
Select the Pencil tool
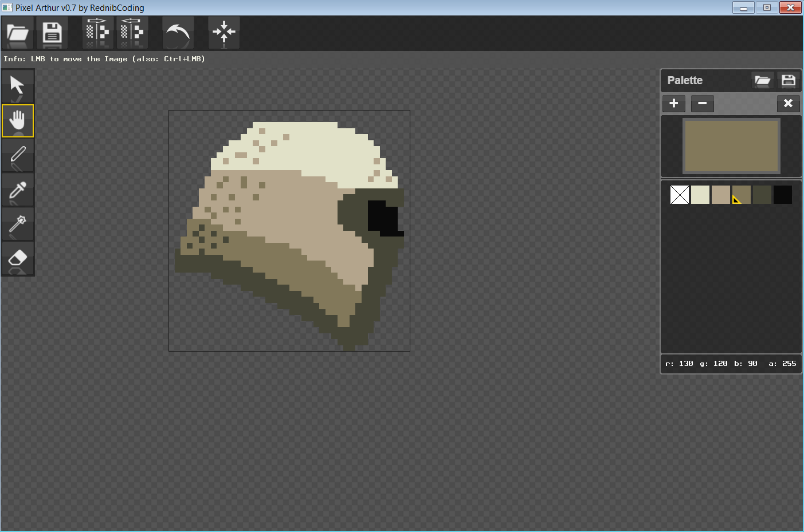[18, 155]
